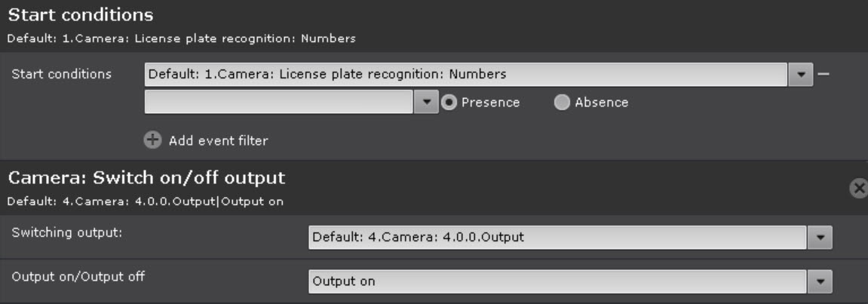Close the Camera Switch on/off output action
The width and height of the screenshot is (868, 304).
pyautogui.click(x=859, y=189)
